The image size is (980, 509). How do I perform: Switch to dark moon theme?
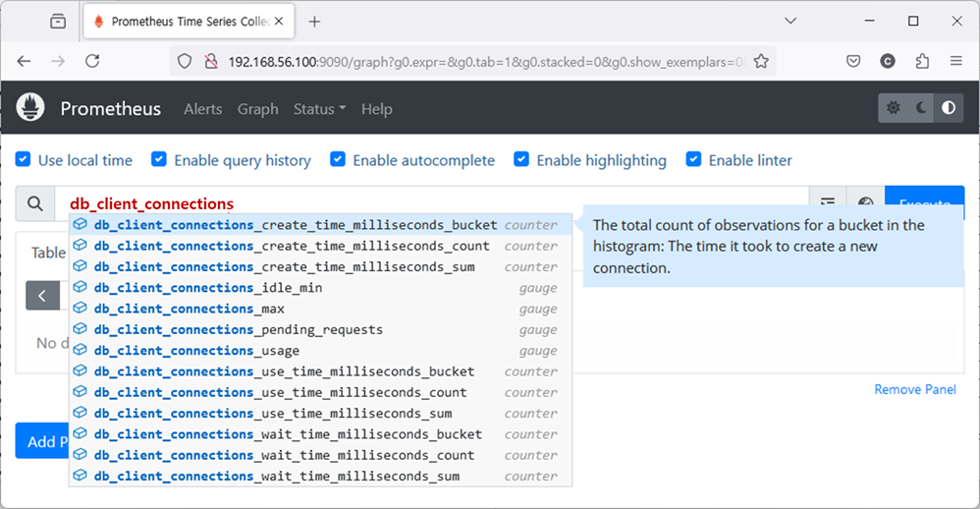(x=921, y=108)
